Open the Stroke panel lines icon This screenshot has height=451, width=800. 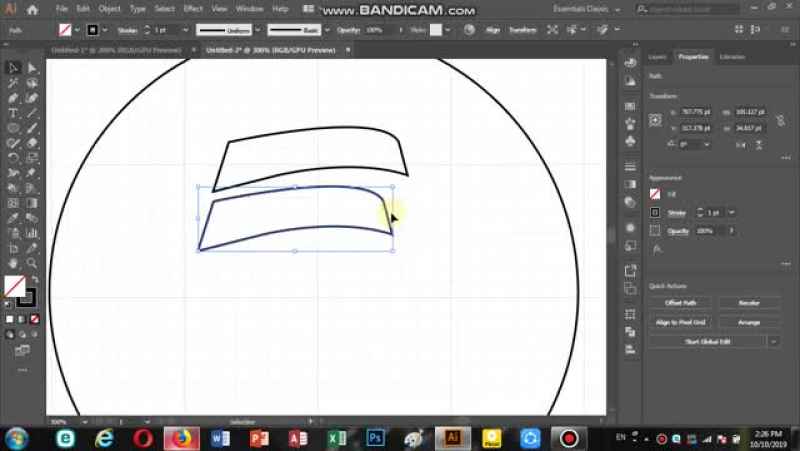pos(630,166)
